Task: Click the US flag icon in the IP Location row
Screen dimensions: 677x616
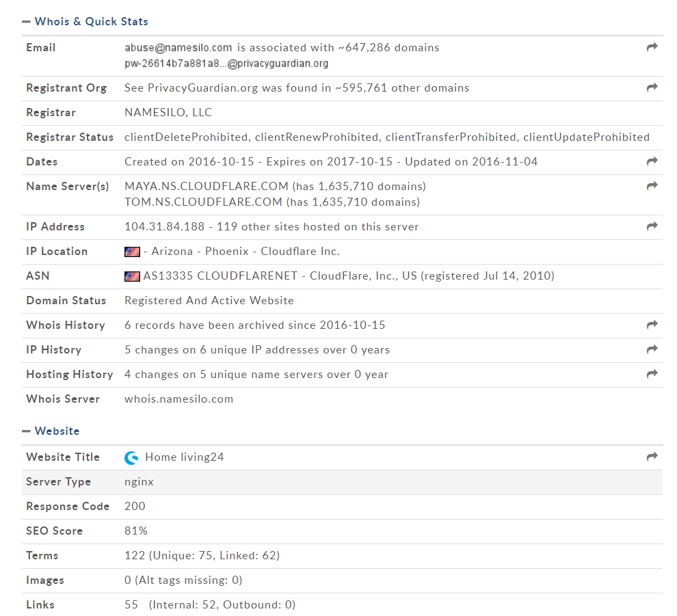Action: coord(132,252)
